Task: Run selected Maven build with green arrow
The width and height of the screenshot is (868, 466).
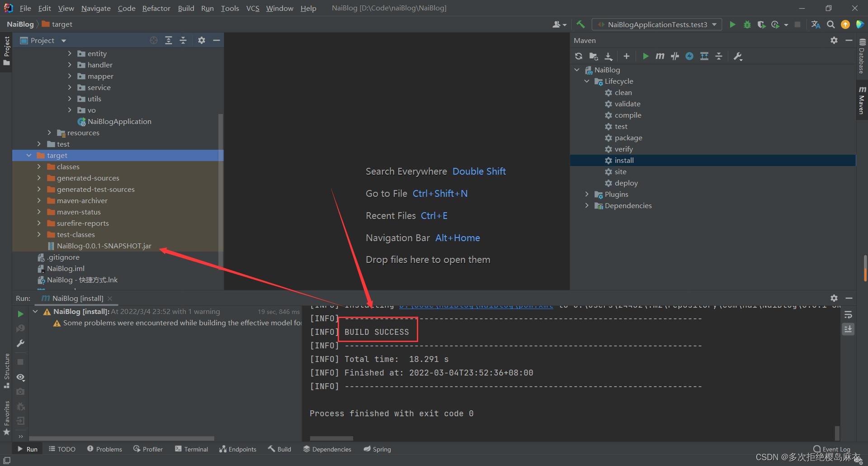Action: (646, 56)
